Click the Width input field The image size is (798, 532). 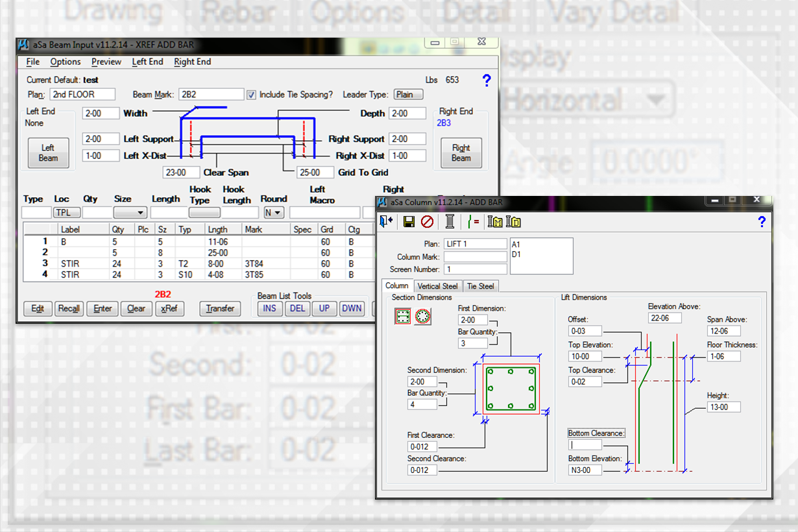[101, 114]
